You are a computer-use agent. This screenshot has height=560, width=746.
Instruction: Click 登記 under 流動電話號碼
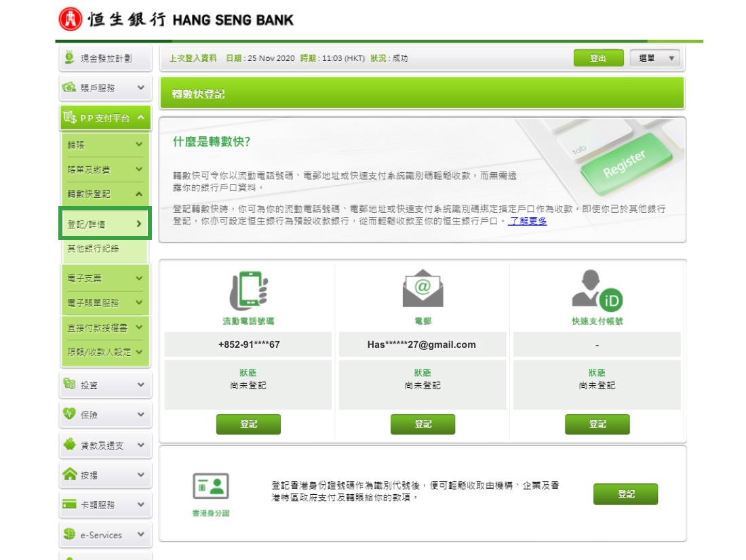248,424
